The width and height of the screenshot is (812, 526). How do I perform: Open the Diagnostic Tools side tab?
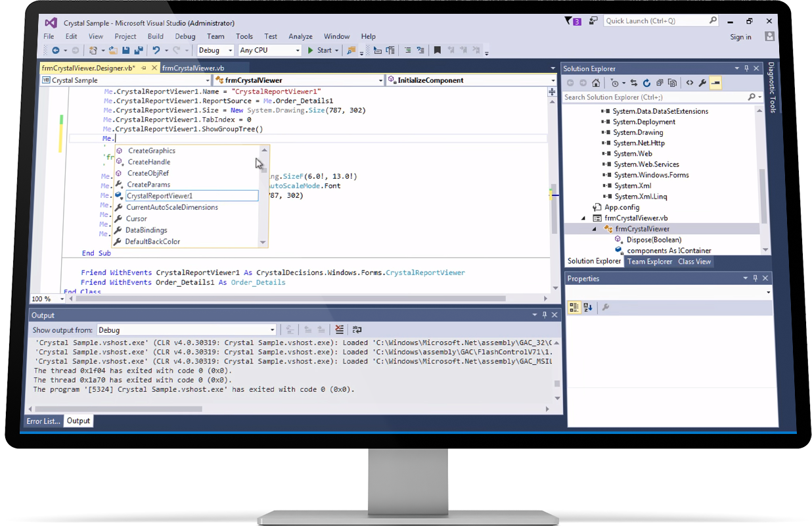(771, 89)
